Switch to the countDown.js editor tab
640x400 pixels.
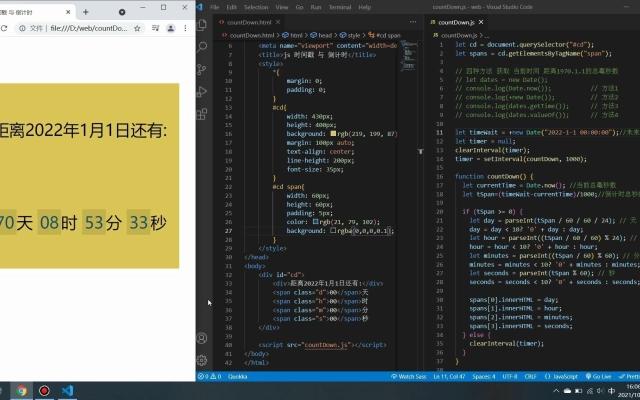(x=454, y=21)
